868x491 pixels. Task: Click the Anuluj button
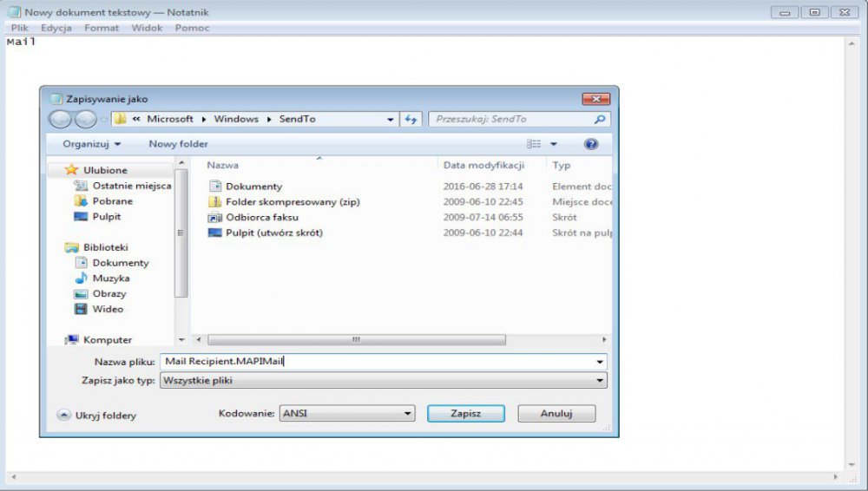[556, 414]
